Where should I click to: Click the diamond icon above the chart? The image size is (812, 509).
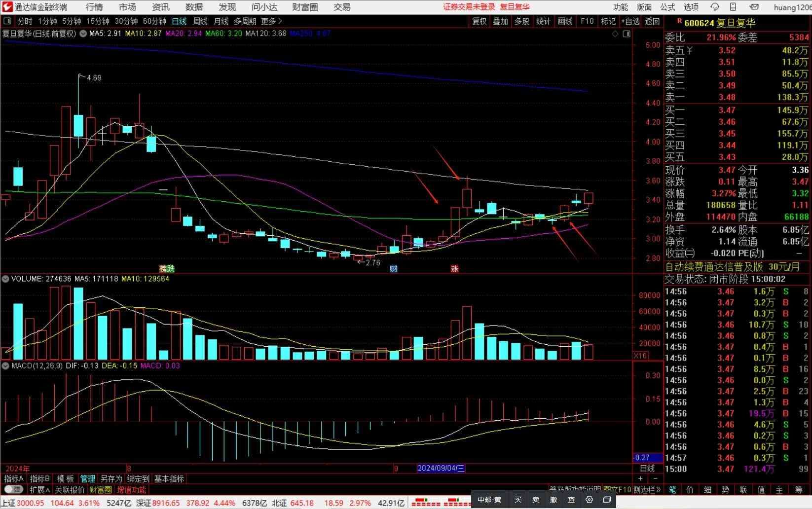coord(615,34)
